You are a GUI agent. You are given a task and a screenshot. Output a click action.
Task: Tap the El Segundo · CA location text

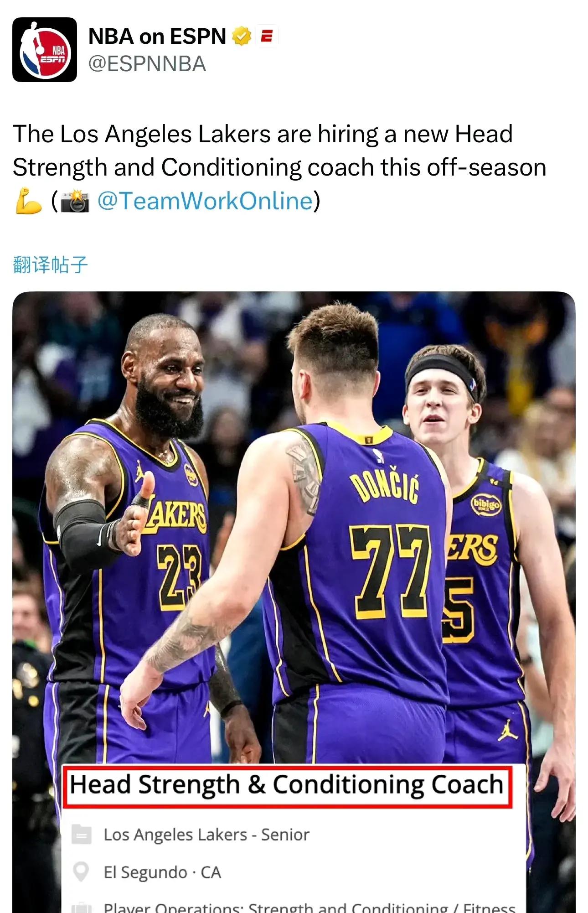162,872
